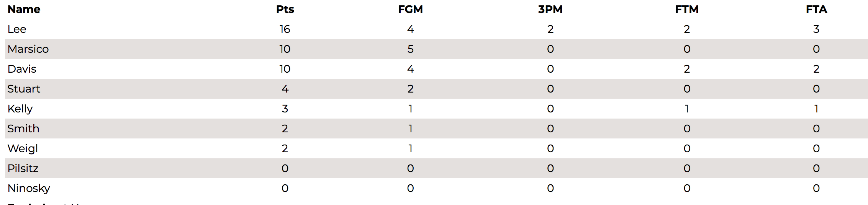This screenshot has width=868, height=205.
Task: Select player name Weigl
Action: [x=23, y=149]
